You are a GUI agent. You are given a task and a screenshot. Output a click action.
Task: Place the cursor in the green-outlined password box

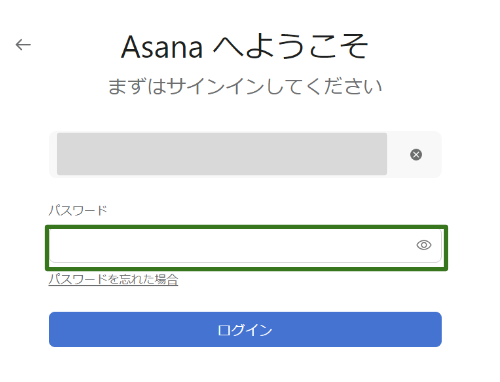coord(246,246)
